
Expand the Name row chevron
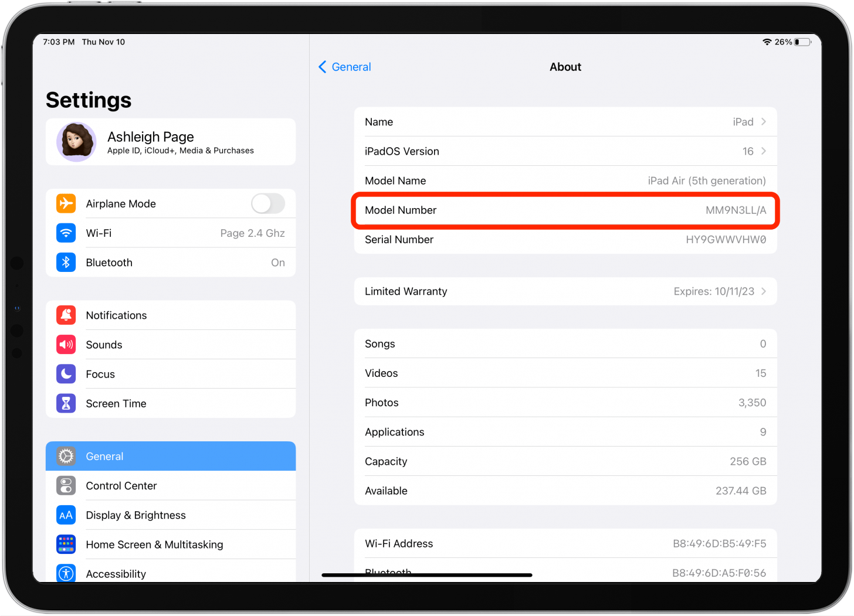(x=763, y=121)
